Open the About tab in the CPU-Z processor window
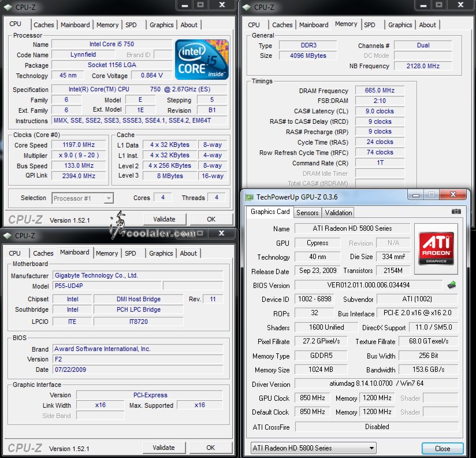The image size is (476, 458). (189, 25)
